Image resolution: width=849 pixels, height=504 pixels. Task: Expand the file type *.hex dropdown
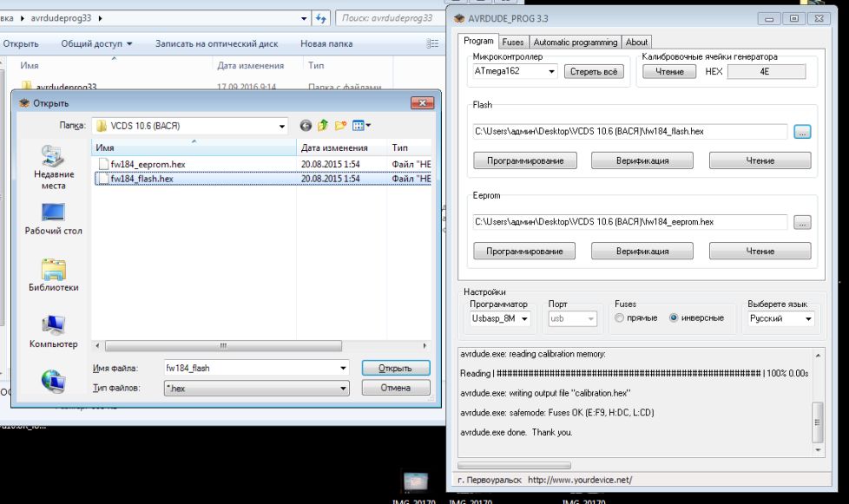tap(343, 388)
